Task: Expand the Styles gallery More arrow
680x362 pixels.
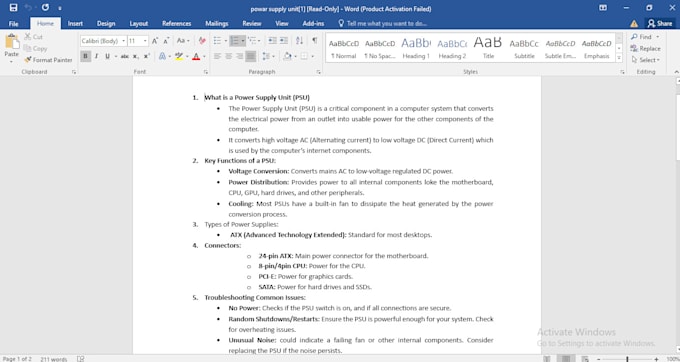Action: coord(619,58)
